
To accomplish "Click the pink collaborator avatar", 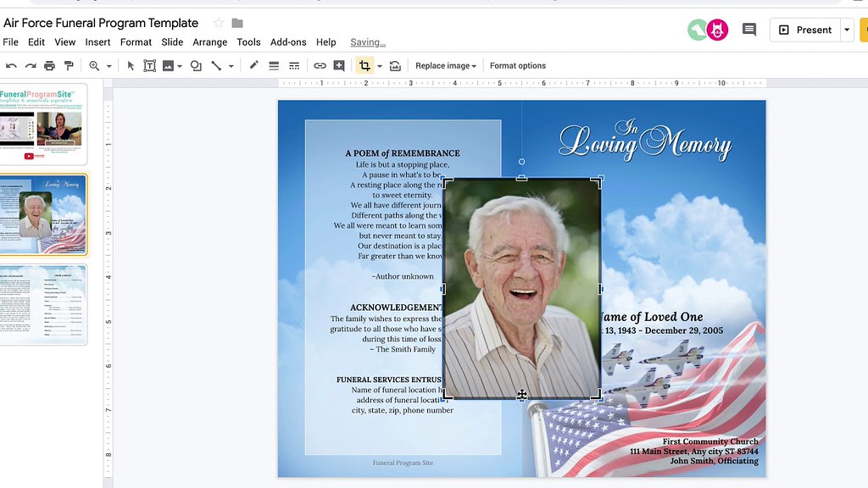I will point(717,30).
